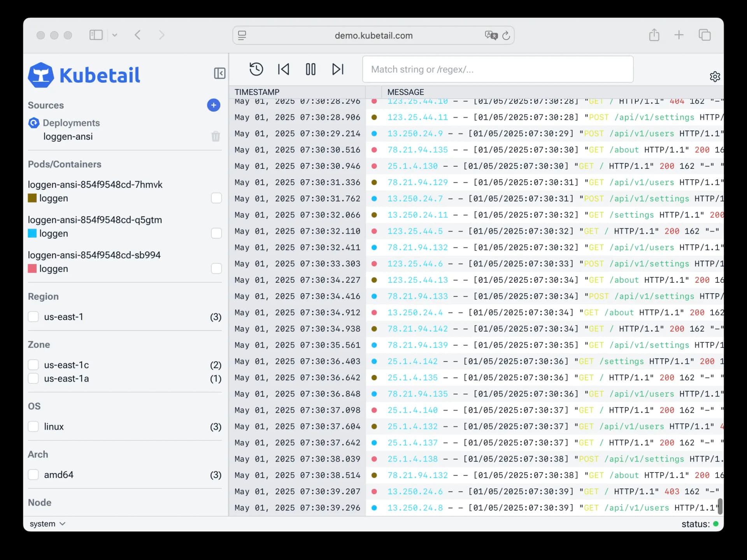
Task: Check loggen container for pod 7hmvk
Action: pyautogui.click(x=216, y=198)
